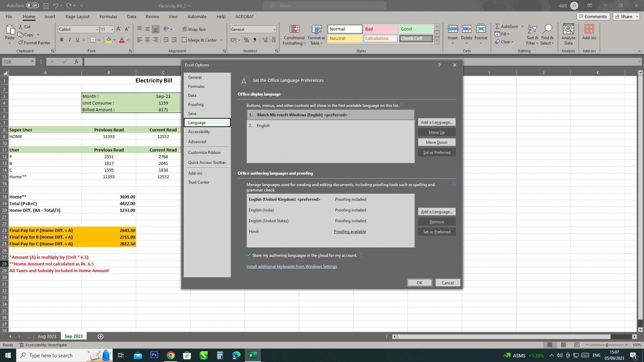Select Proofing in Excel Options

(x=207, y=105)
